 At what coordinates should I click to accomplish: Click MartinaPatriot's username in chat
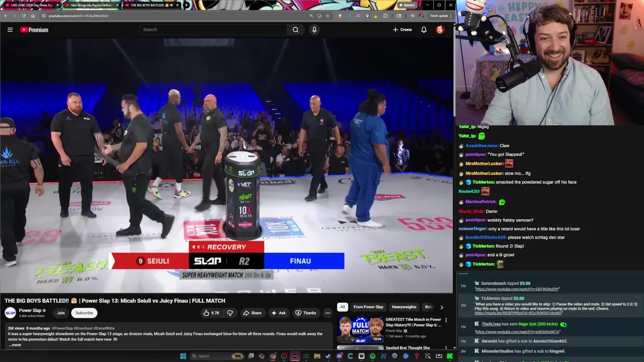[x=481, y=202]
